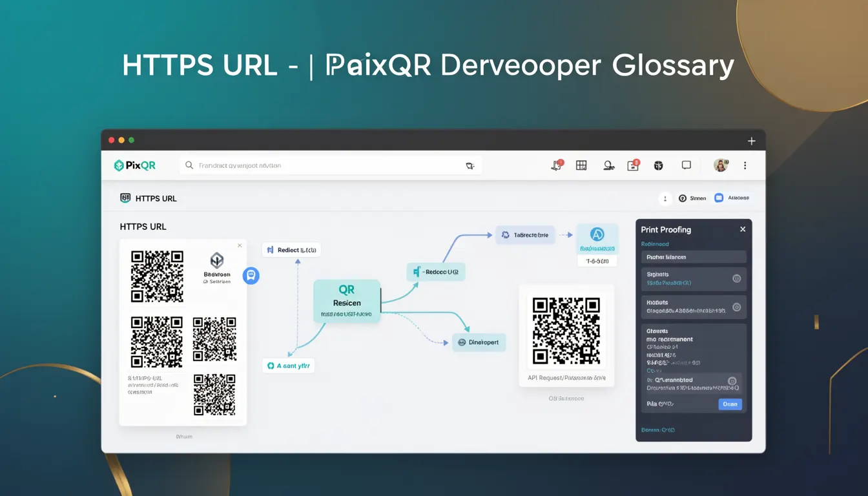Click the blue circular A node icon
Screen dimensions: 868x496
pyautogui.click(x=597, y=236)
